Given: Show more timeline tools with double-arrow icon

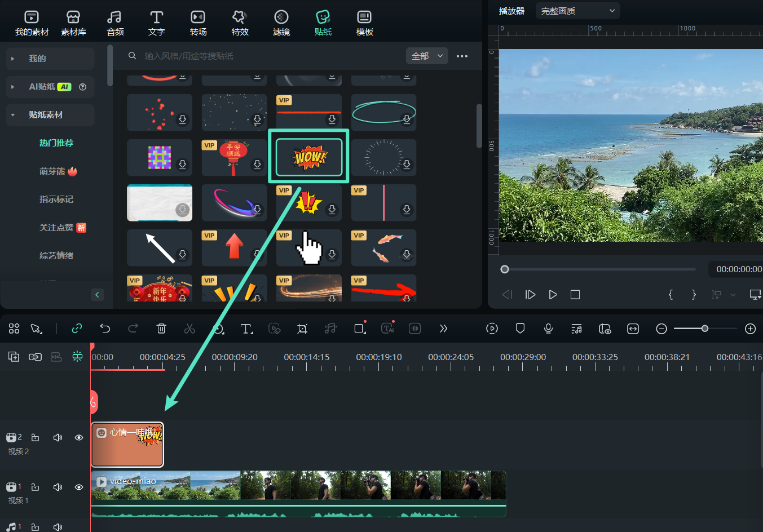Looking at the screenshot, I should [443, 329].
